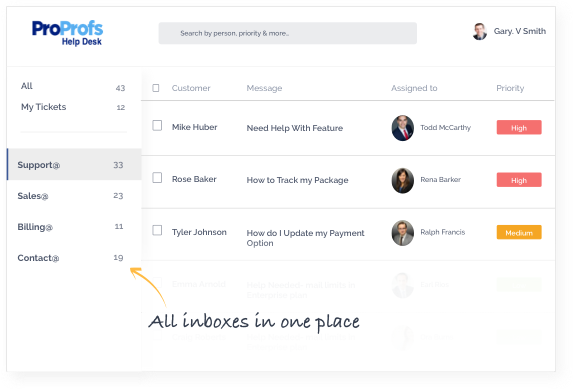This screenshot has height=390, width=573.
Task: Click customer name Mike Huber
Action: click(x=194, y=127)
